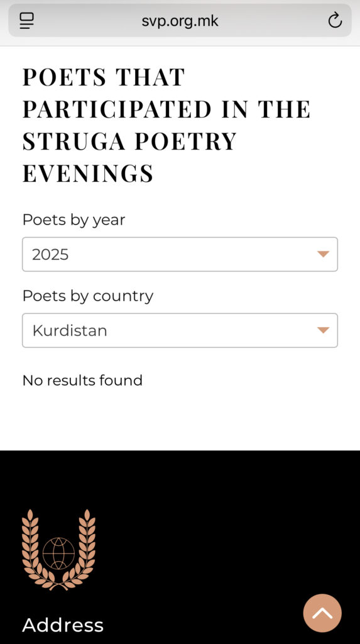Viewport: 360px width, 644px height.
Task: Click the word PARTICIPATED in the title
Action: [117, 109]
